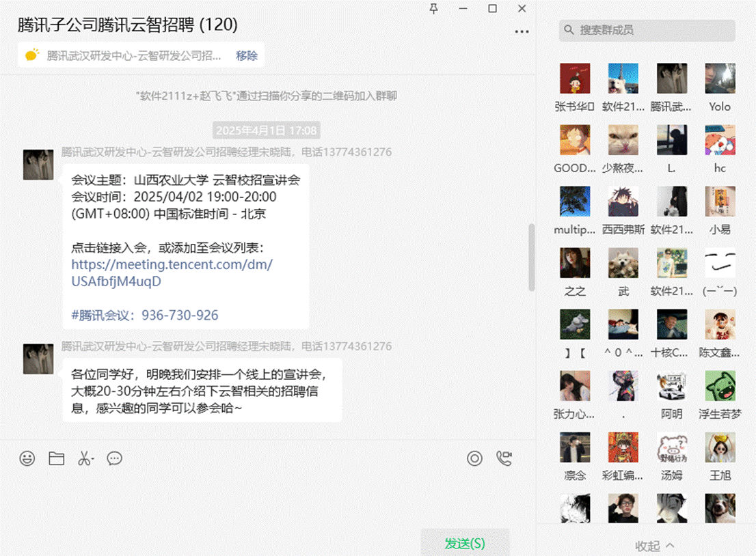Open the #腾讯会议 936-730-926 link
756x556 pixels.
145,315
